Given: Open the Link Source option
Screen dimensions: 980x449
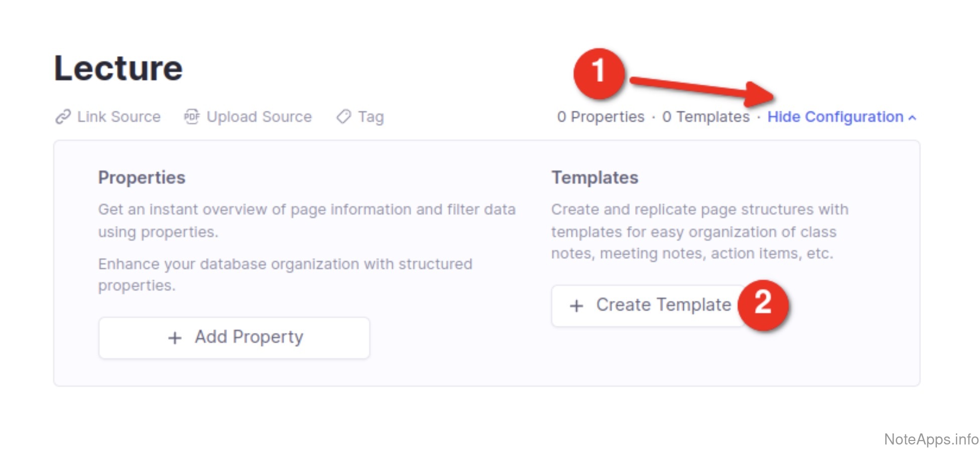Looking at the screenshot, I should coord(118,117).
